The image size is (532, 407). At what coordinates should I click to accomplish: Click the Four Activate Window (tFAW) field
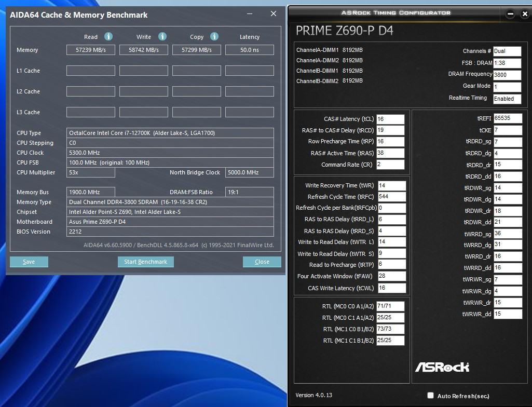click(392, 276)
